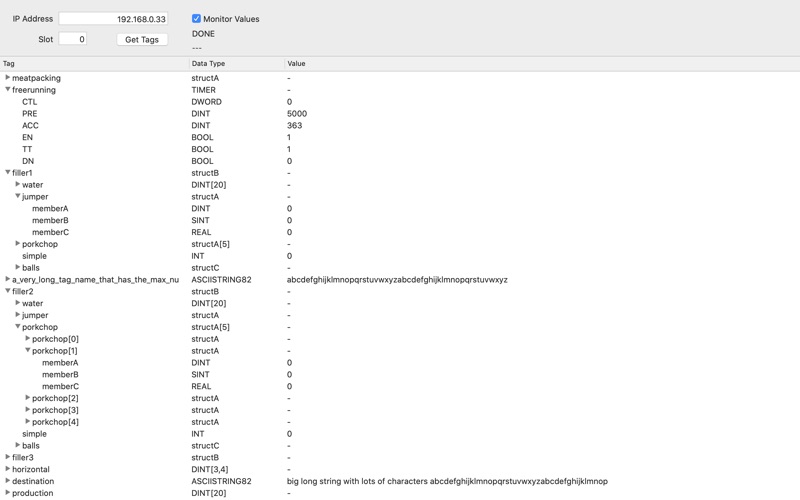The height and width of the screenshot is (500, 800).
Task: Click the DWORD data type cell
Action: pos(206,102)
